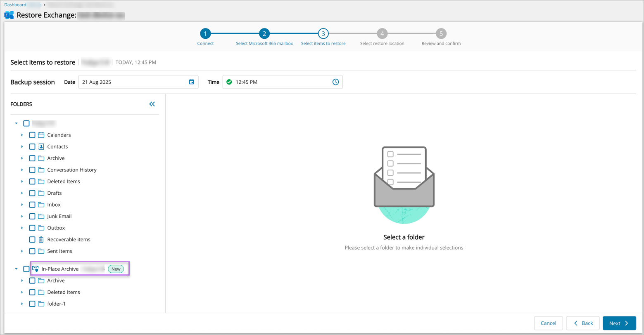Click the Cancel button
The width and height of the screenshot is (644, 335).
pyautogui.click(x=548, y=323)
